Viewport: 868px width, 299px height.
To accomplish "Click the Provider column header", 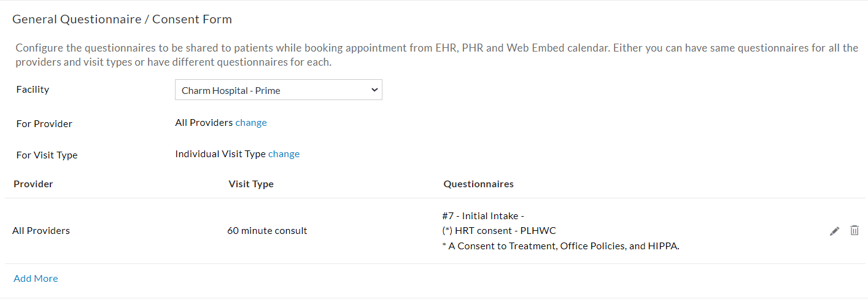I will click(33, 184).
